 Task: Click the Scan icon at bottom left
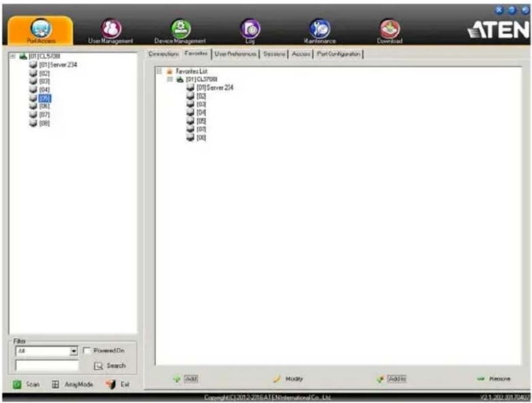pyautogui.click(x=17, y=384)
